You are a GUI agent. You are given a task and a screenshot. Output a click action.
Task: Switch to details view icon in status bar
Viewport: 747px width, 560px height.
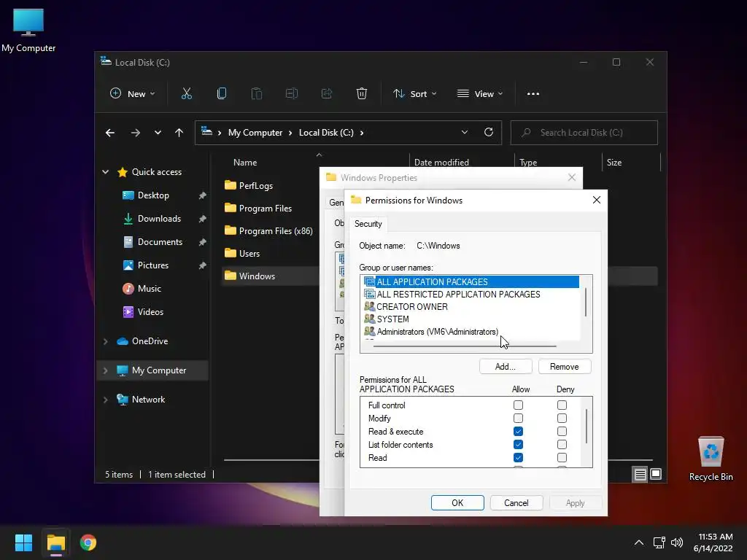coord(640,474)
